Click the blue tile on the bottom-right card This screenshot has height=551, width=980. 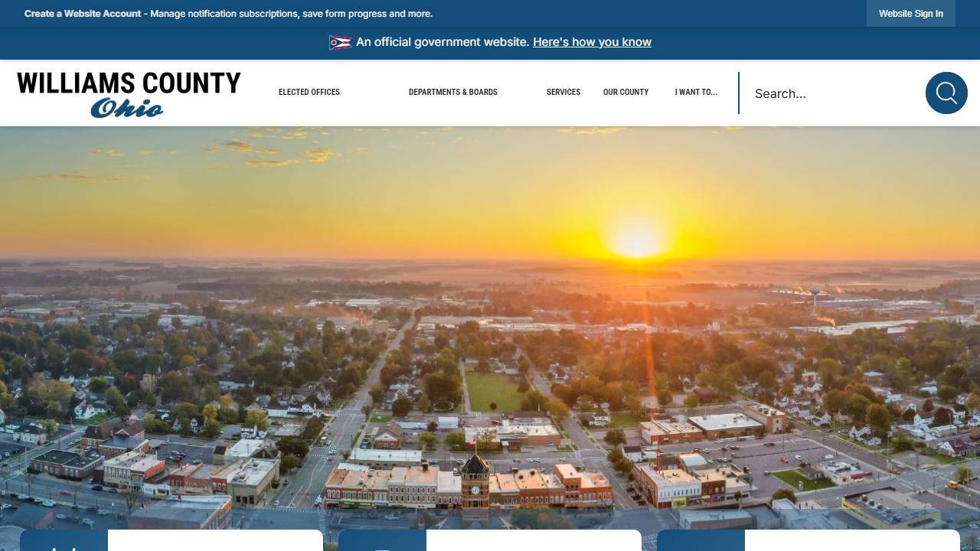(701, 542)
